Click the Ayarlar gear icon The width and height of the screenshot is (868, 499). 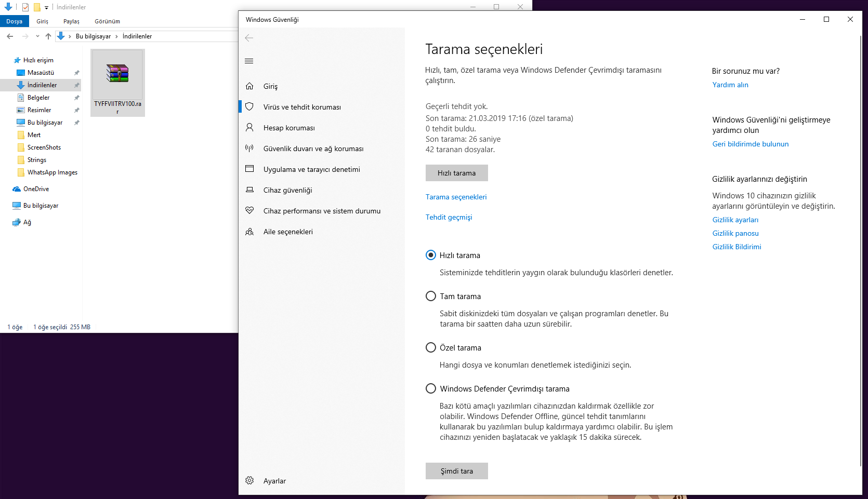[x=249, y=481]
